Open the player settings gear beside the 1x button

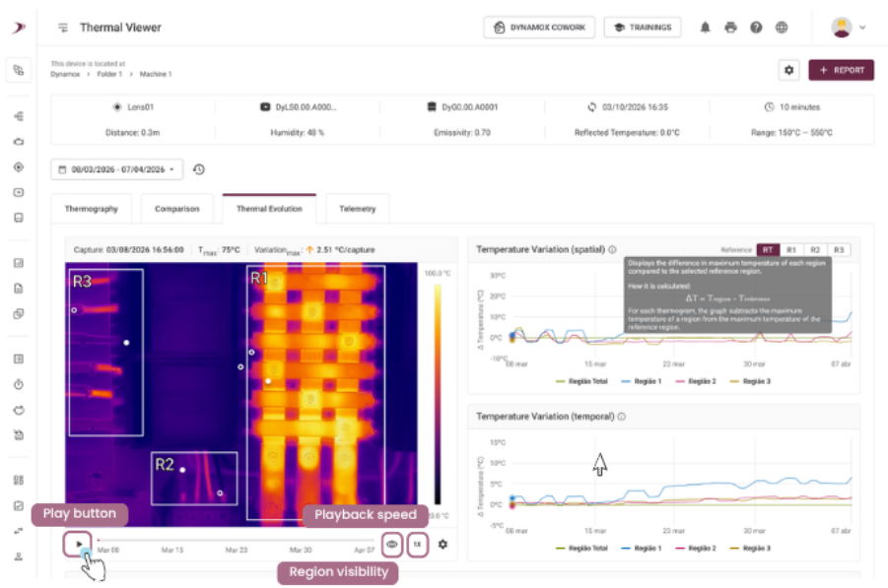(443, 545)
